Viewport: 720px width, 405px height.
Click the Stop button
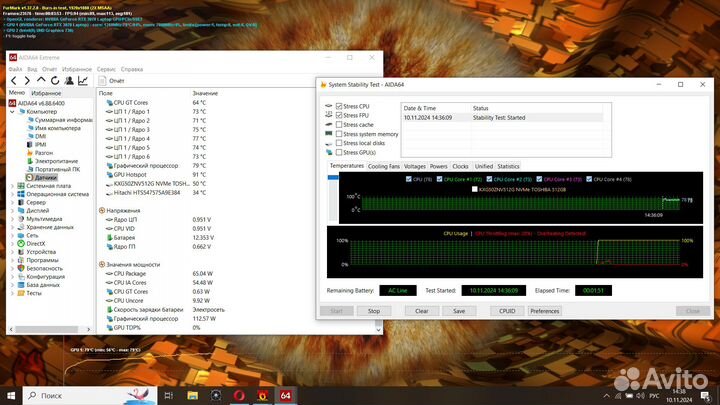tap(374, 311)
